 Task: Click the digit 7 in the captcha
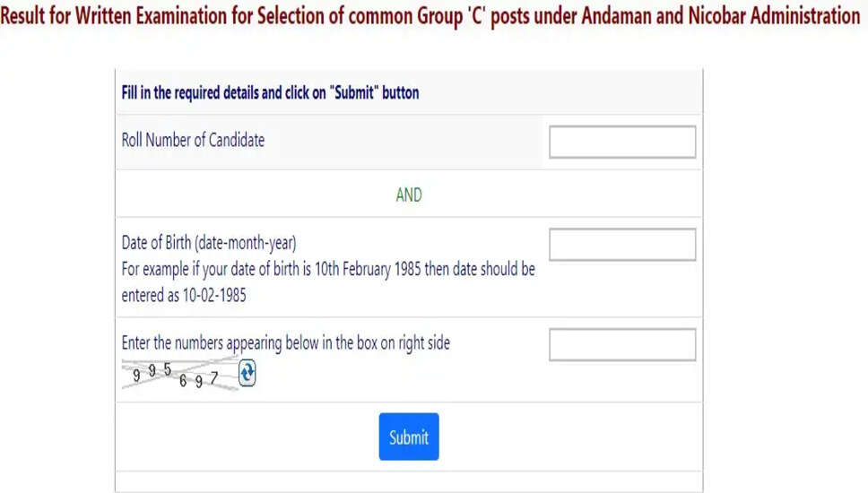(214, 377)
